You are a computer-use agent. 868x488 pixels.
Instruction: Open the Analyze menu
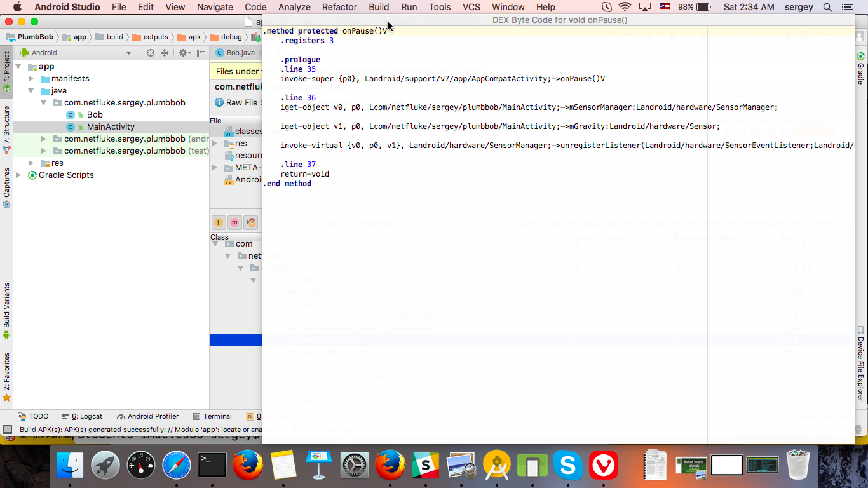[294, 7]
